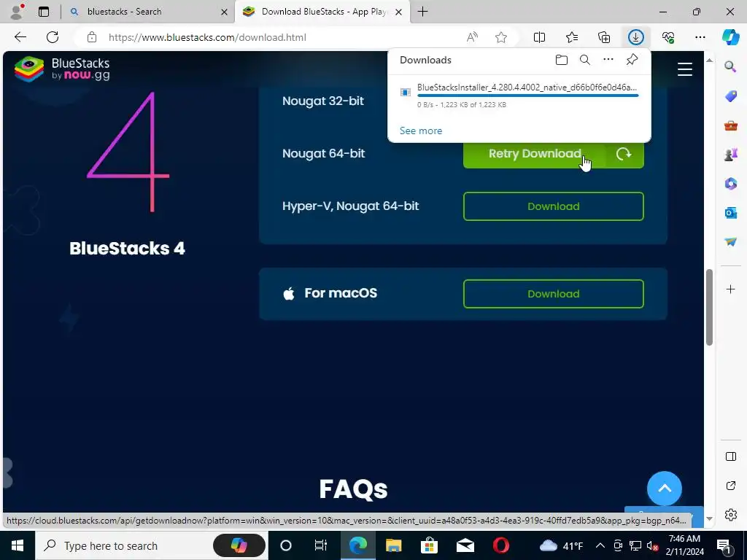The height and width of the screenshot is (560, 747).
Task: Click the BlueStacks by now.gg logo
Action: tap(62, 69)
